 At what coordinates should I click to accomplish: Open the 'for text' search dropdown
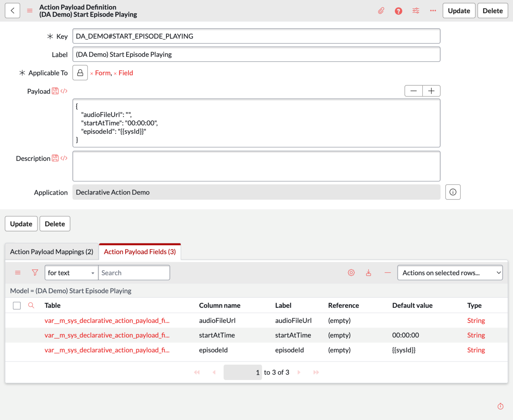71,273
